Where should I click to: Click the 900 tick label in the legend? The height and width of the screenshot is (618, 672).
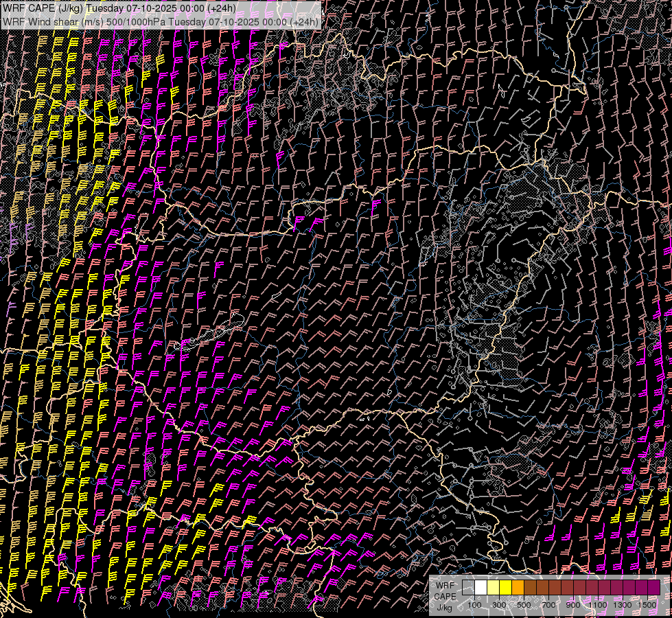[573, 605]
